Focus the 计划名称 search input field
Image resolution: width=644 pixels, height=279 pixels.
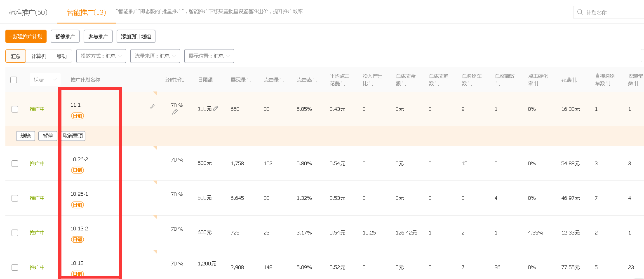click(612, 12)
